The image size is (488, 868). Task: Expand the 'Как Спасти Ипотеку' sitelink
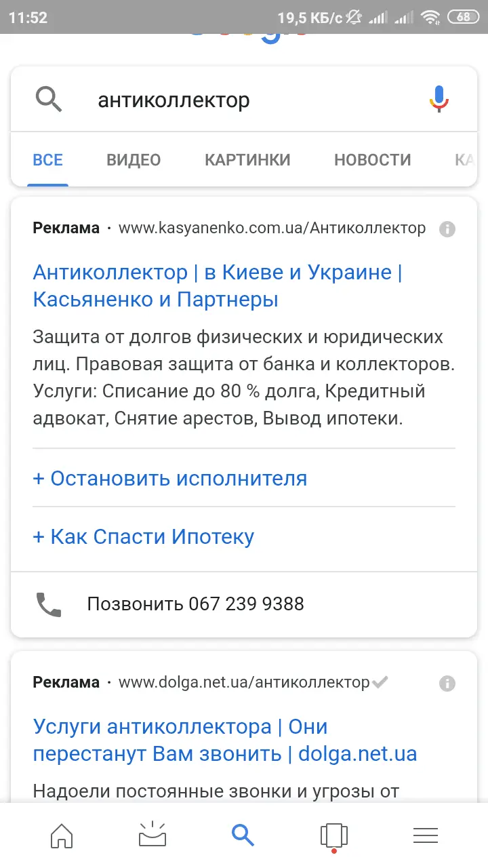(x=144, y=536)
